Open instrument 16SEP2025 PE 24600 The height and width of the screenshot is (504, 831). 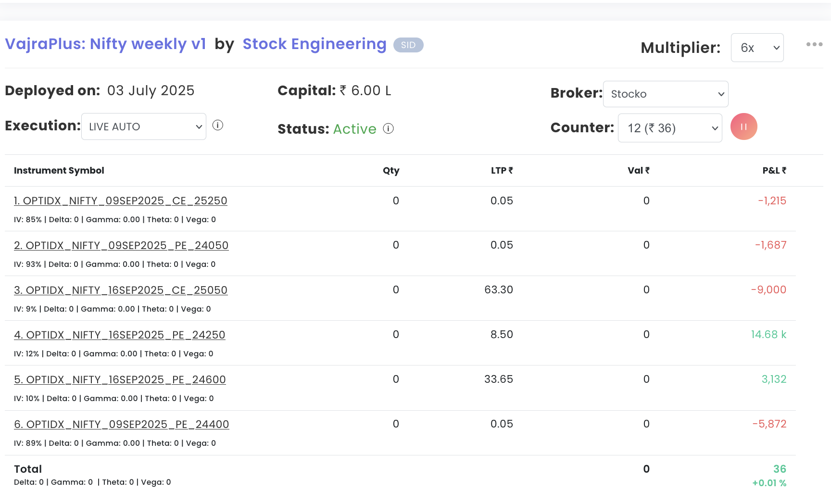pos(120,379)
